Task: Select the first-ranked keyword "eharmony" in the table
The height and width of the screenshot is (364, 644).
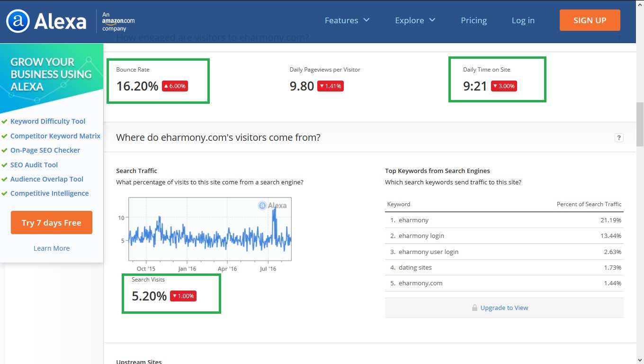Action: 414,220
